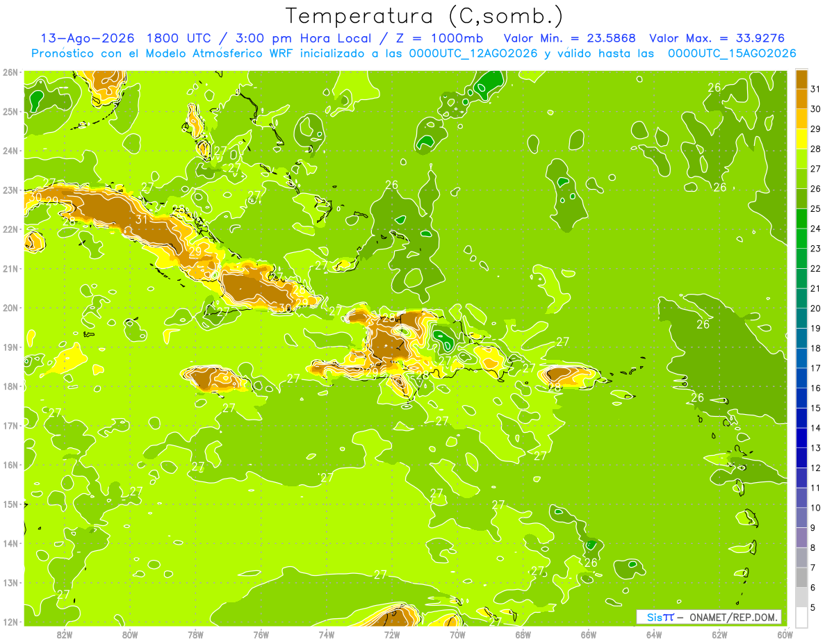Click the 'Temperatura (C,somb.)' title
The width and height of the screenshot is (834, 644).
click(425, 16)
